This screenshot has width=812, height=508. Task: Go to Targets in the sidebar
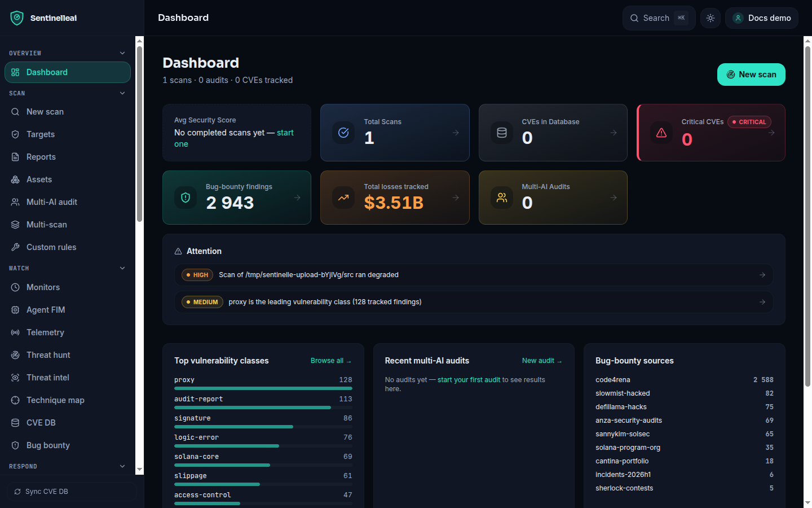pos(68,134)
